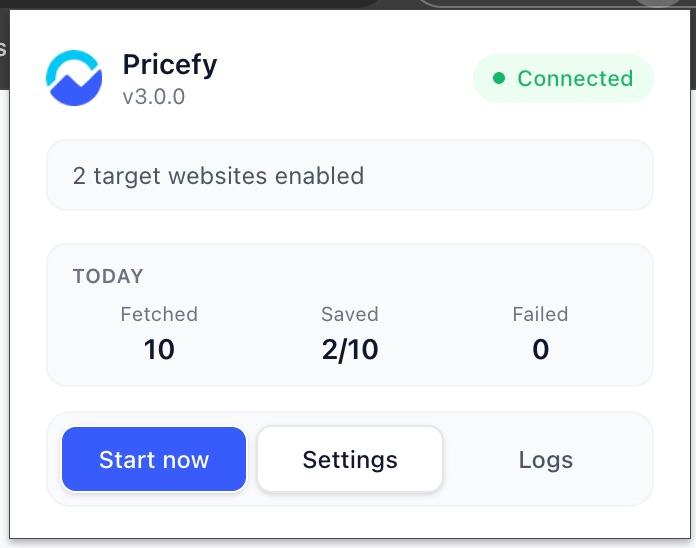Click the TODAY section heading
This screenshot has height=548, width=696.
pos(108,276)
